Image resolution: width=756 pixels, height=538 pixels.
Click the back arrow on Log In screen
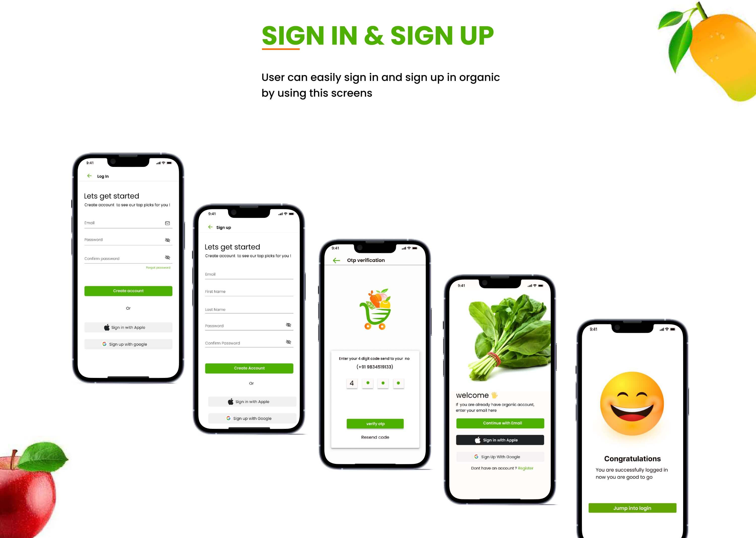88,175
